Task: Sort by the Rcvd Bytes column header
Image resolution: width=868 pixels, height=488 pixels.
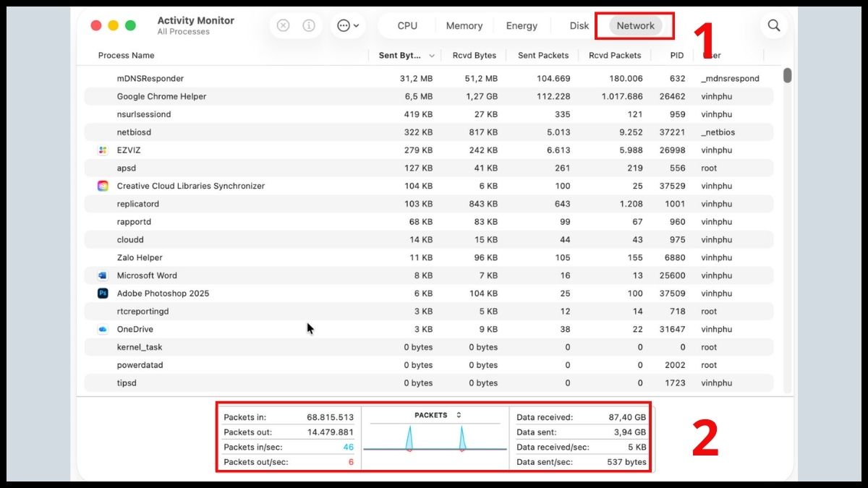Action: click(474, 56)
